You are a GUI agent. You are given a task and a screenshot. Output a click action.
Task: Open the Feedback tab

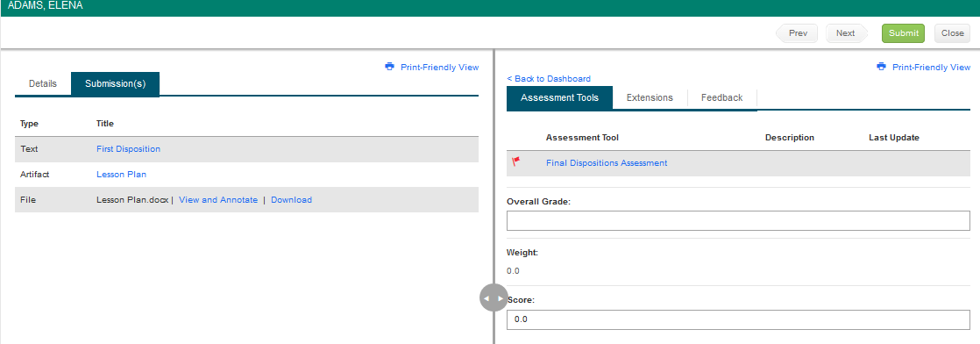[722, 97]
